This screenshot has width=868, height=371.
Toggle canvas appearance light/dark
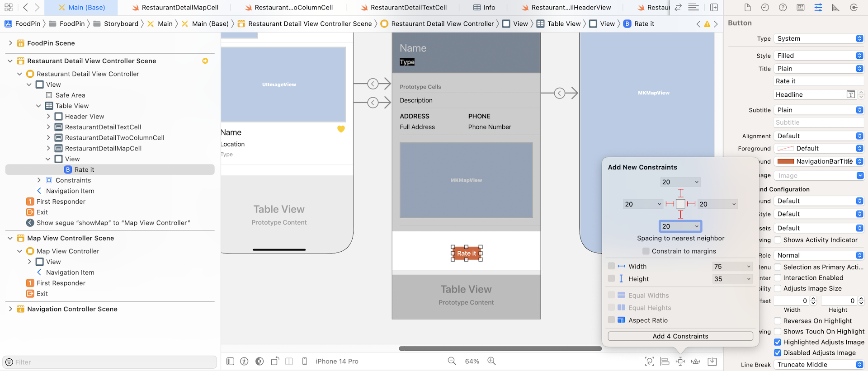click(259, 362)
